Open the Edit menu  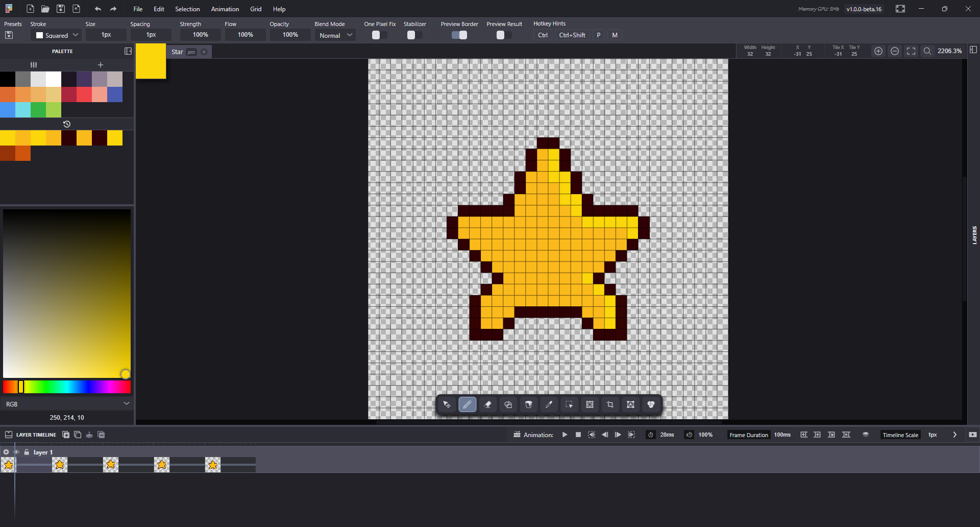(x=159, y=9)
